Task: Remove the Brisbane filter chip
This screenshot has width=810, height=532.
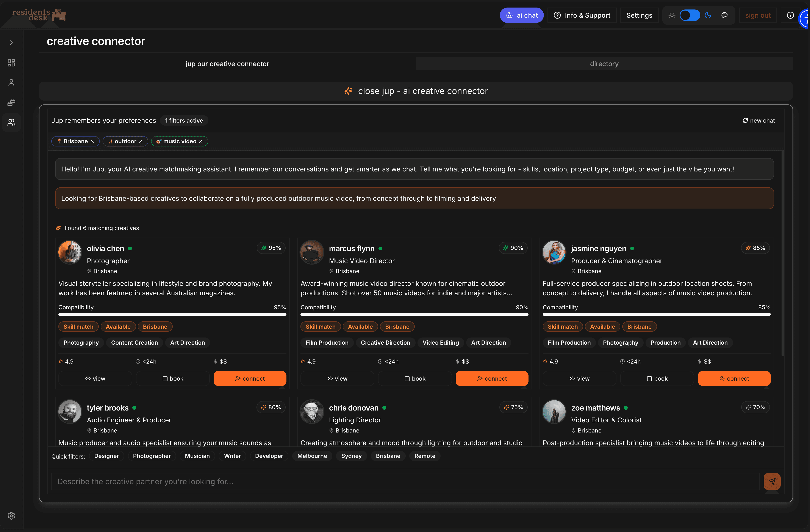Action: click(92, 142)
